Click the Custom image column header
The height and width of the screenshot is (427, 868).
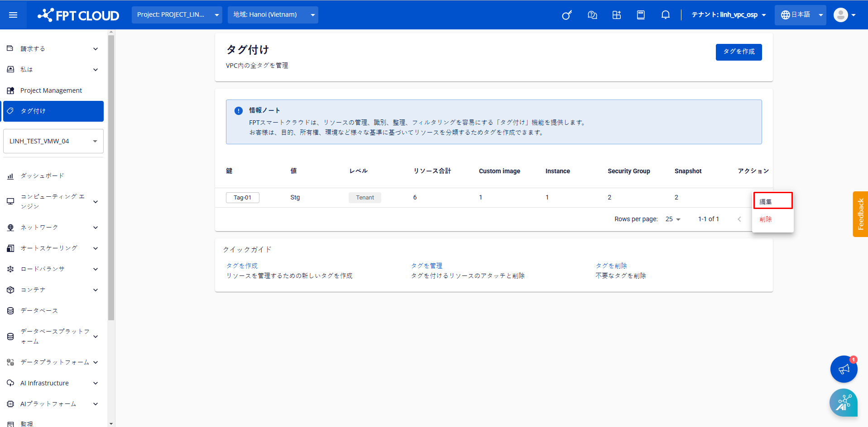tap(499, 171)
